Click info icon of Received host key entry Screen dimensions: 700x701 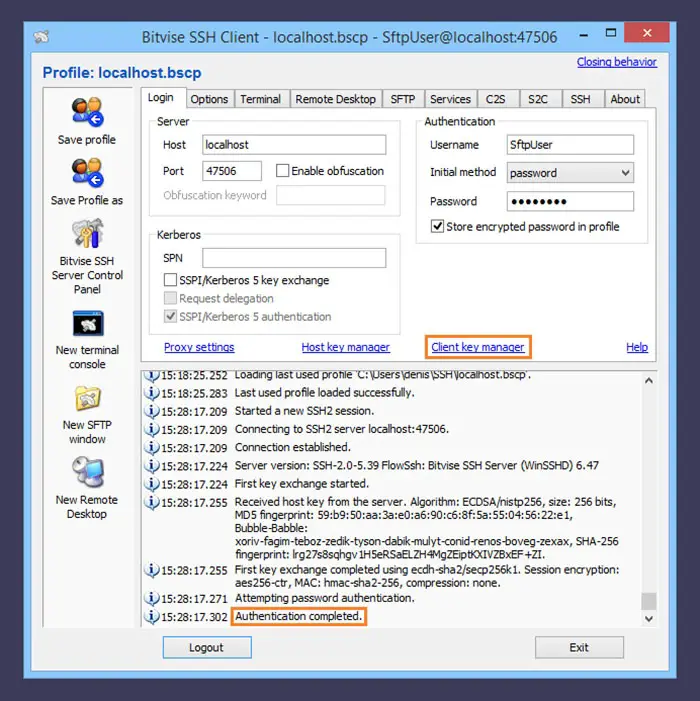point(152,503)
